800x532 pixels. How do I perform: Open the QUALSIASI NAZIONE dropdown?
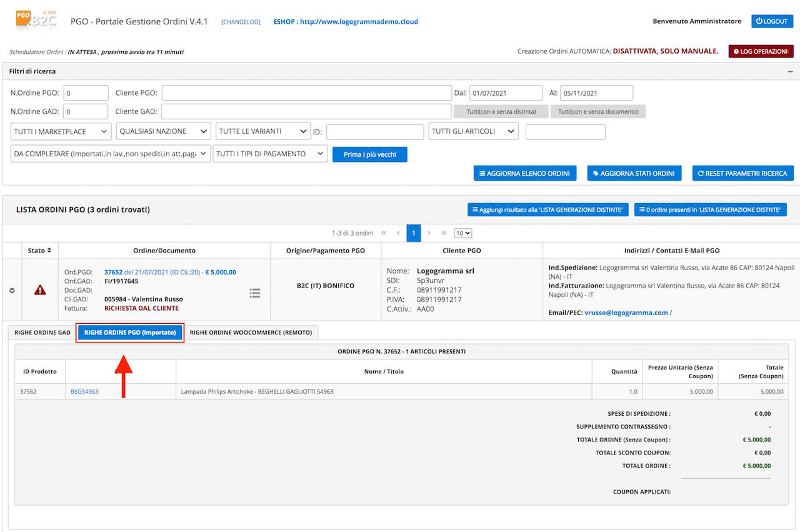point(164,131)
